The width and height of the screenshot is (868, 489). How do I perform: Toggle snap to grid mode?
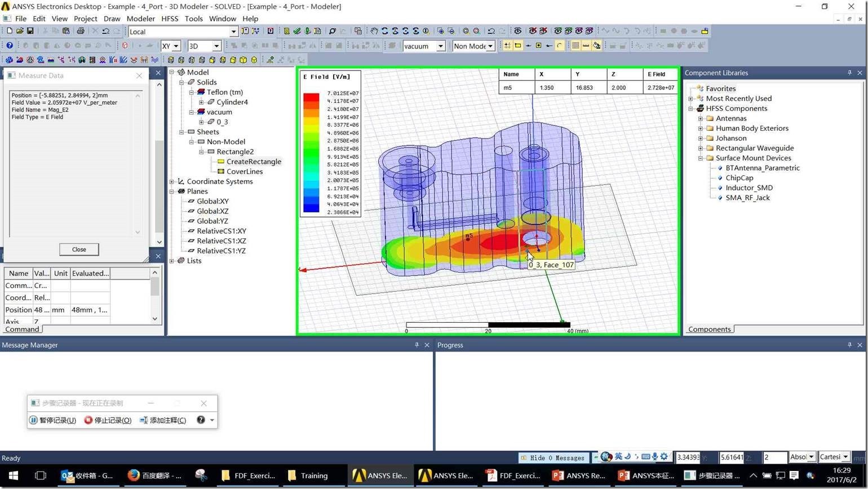pos(507,46)
